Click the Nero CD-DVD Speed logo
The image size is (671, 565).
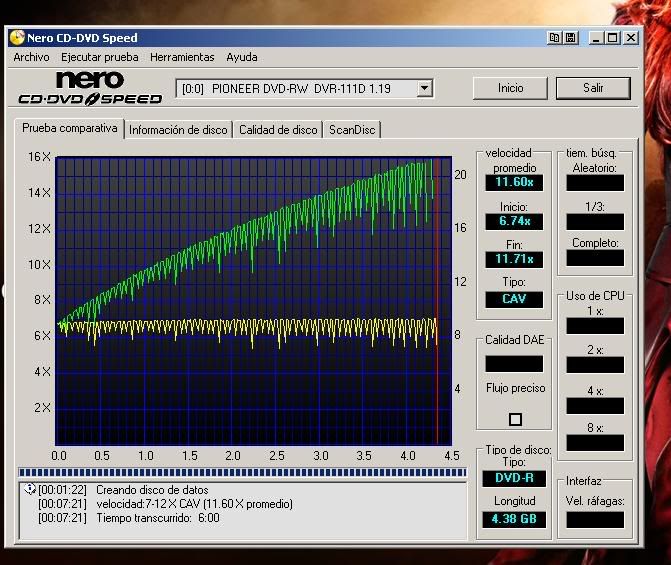[90, 88]
